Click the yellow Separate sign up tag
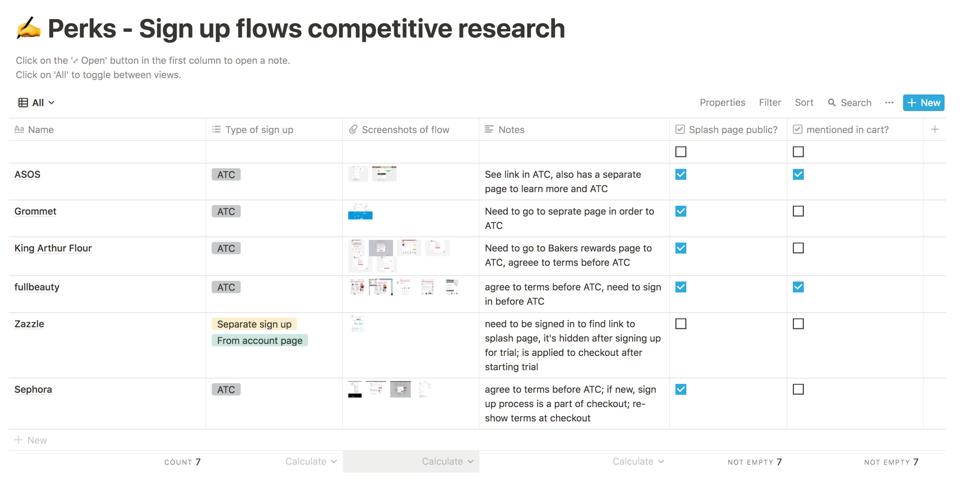The height and width of the screenshot is (490, 980). (254, 324)
